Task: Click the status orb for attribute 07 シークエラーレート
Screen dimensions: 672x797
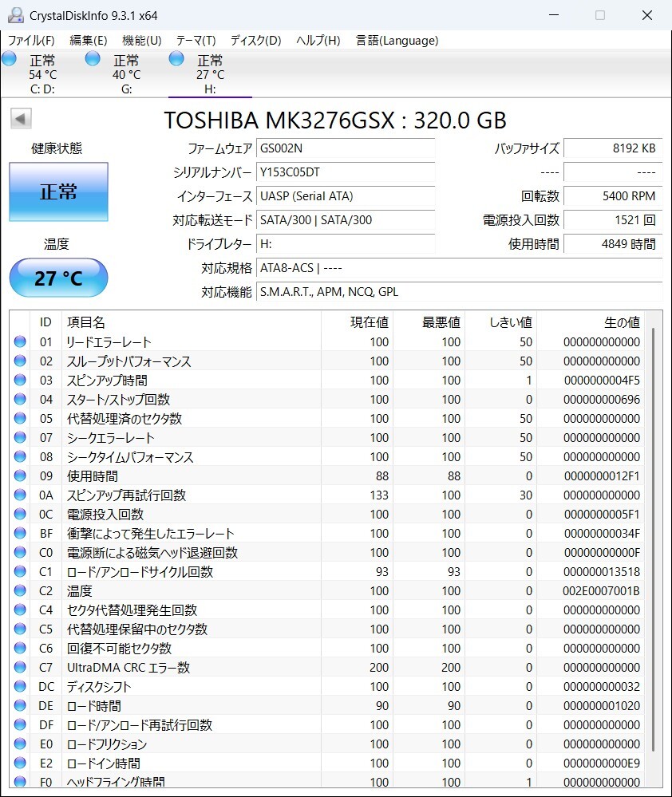Action: [x=20, y=437]
